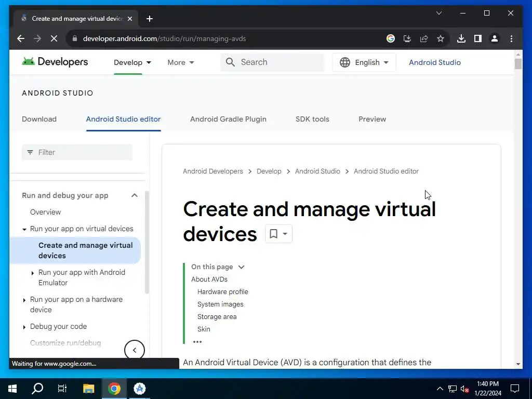Click the site lock icon in address bar

coord(75,38)
